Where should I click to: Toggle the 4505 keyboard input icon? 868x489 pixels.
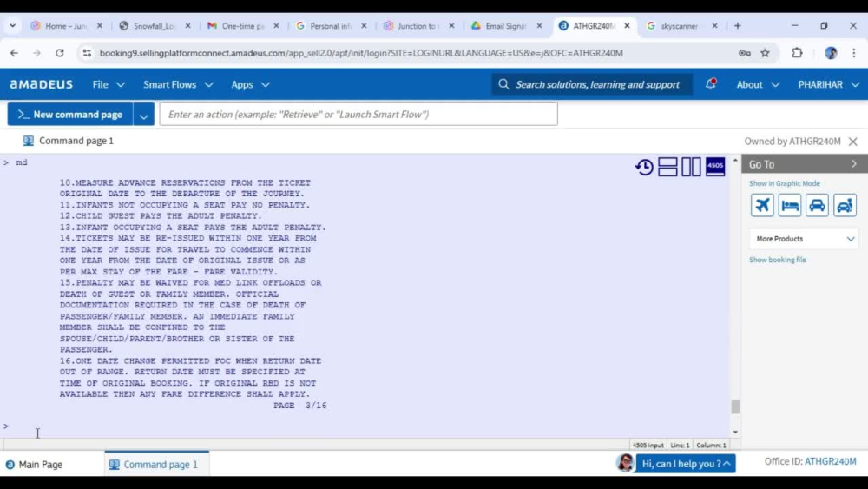click(715, 167)
